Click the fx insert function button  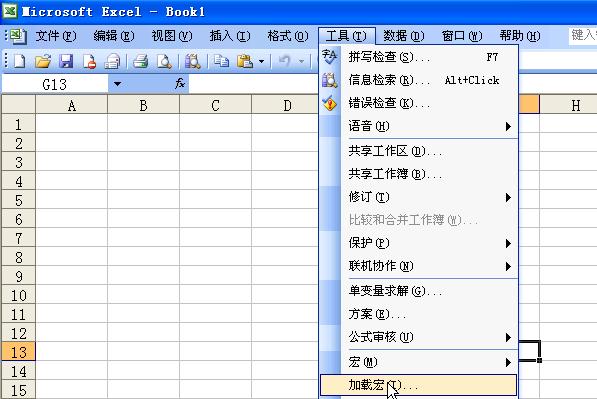coord(180,83)
